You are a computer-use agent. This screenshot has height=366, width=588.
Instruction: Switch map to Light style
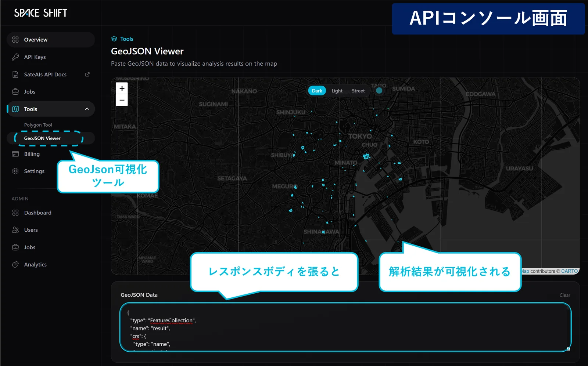click(337, 91)
